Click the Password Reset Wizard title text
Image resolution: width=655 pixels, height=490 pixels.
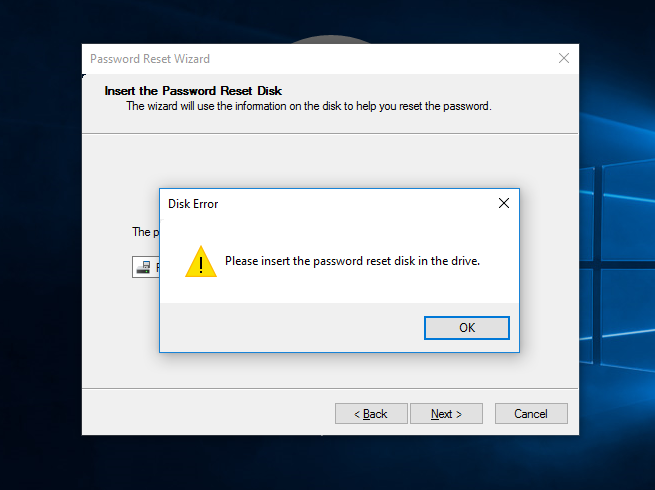point(150,59)
